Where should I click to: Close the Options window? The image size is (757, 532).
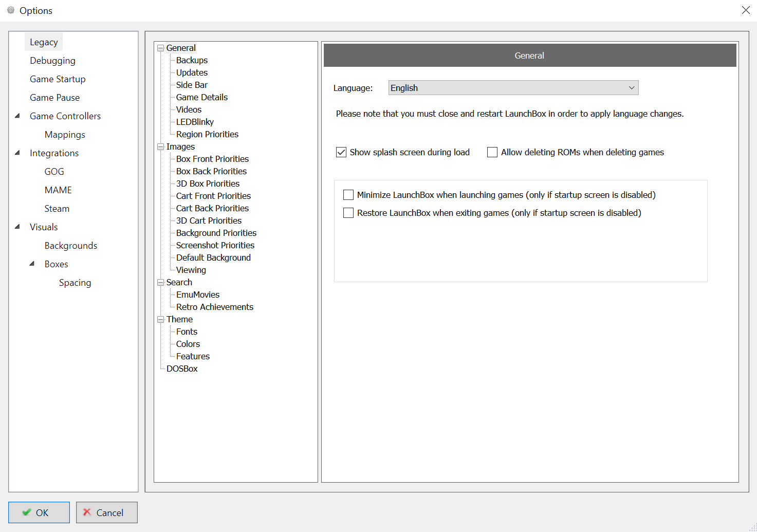click(746, 10)
